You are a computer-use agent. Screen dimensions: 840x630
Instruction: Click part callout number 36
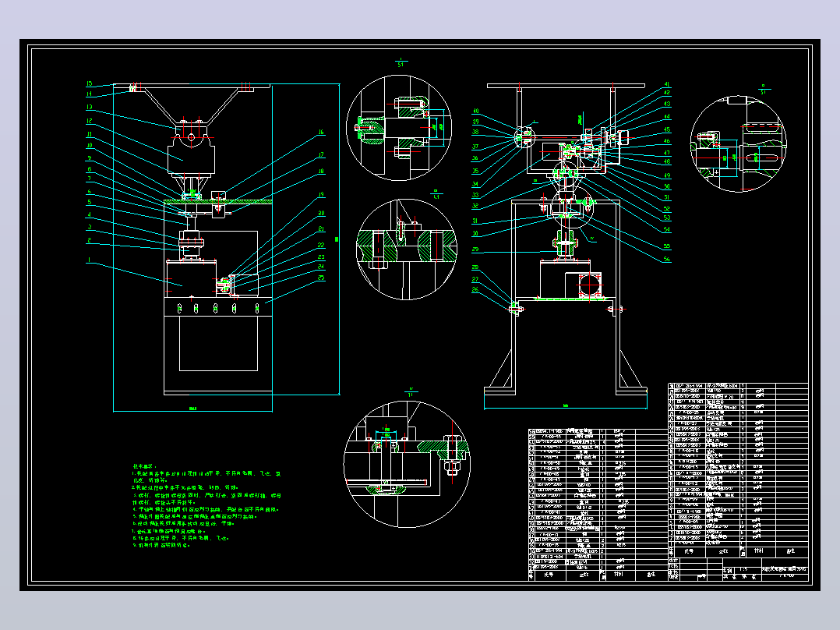(x=475, y=158)
